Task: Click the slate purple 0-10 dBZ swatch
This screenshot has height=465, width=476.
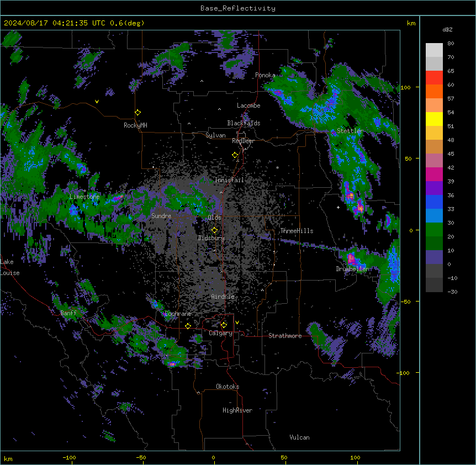Action: pos(434,257)
